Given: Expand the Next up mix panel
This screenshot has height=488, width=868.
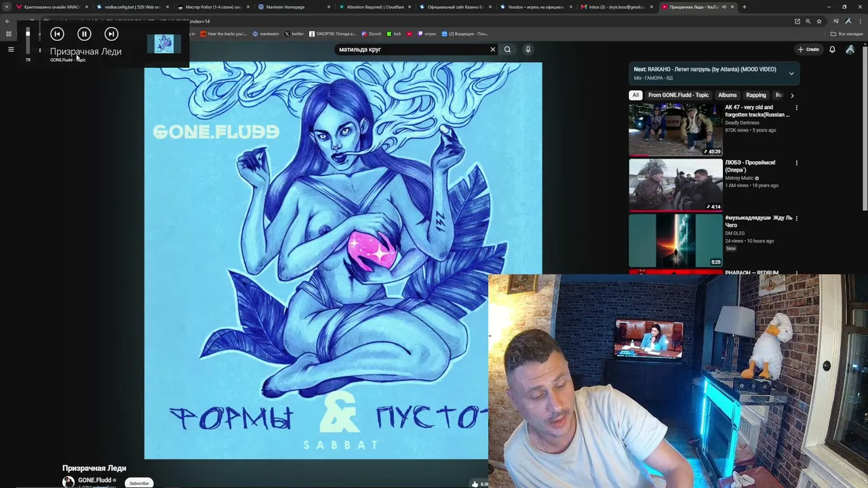Looking at the screenshot, I should pos(791,73).
